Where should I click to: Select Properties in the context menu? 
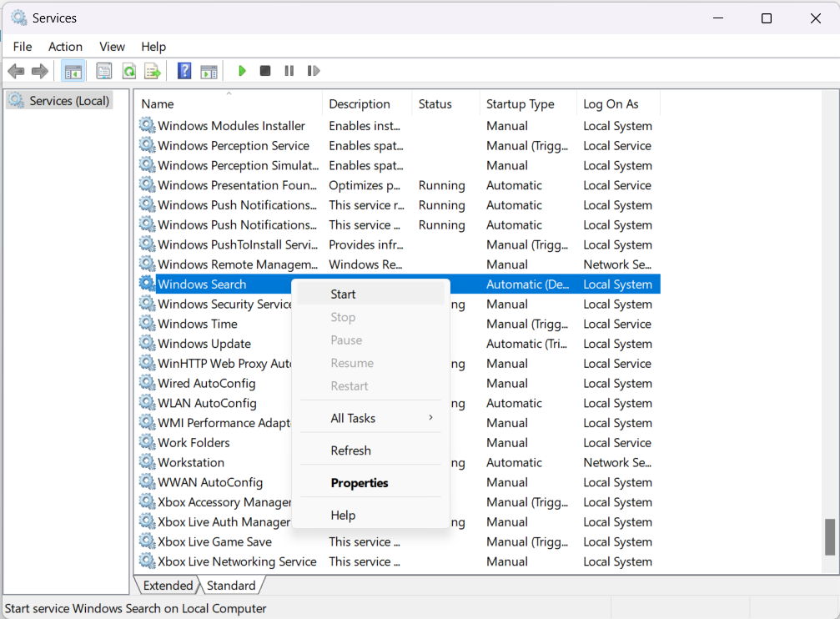360,483
